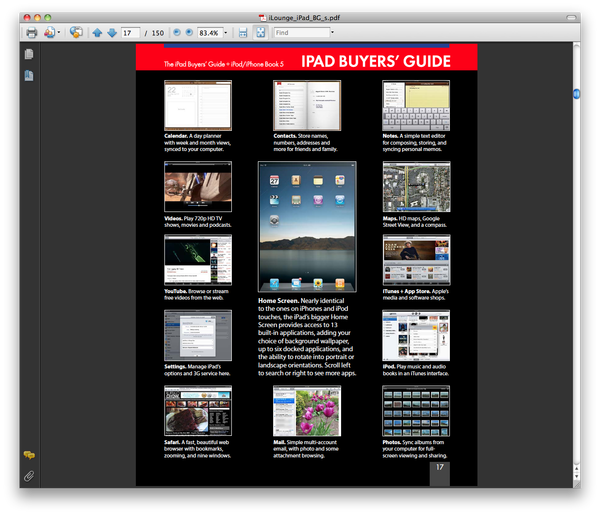
Task: Click the Contacts app screenshot thumbnail
Action: pyautogui.click(x=307, y=105)
